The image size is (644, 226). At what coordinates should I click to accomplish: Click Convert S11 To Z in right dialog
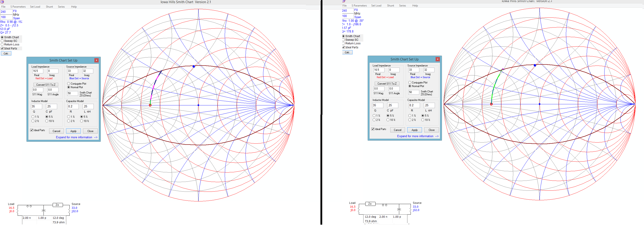tap(387, 83)
